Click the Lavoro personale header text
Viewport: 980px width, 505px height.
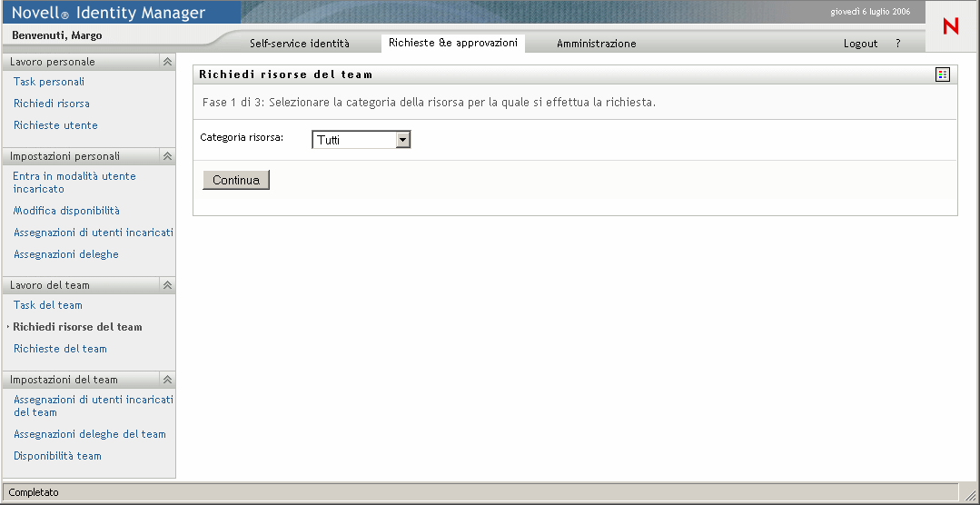pyautogui.click(x=53, y=62)
